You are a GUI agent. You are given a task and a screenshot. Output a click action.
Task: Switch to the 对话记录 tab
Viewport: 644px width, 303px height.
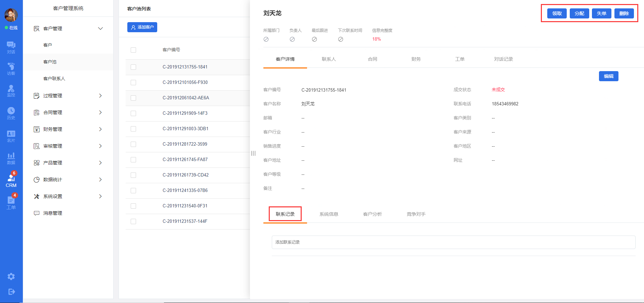coord(504,59)
